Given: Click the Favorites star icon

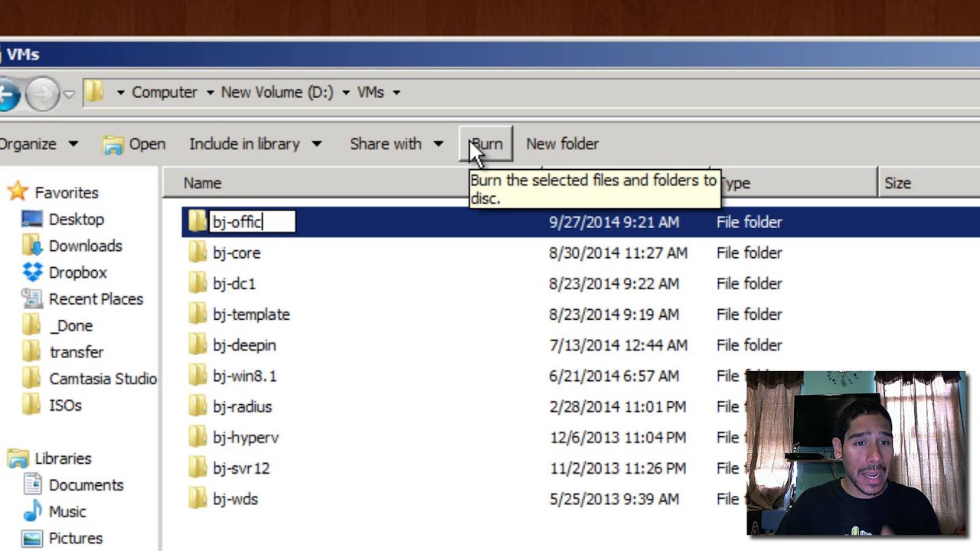Looking at the screenshot, I should [x=18, y=192].
